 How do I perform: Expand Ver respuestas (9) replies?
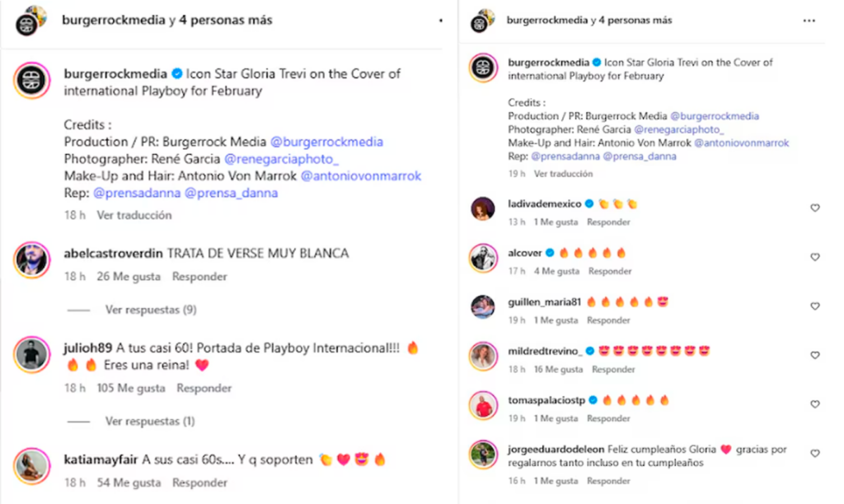click(x=151, y=310)
